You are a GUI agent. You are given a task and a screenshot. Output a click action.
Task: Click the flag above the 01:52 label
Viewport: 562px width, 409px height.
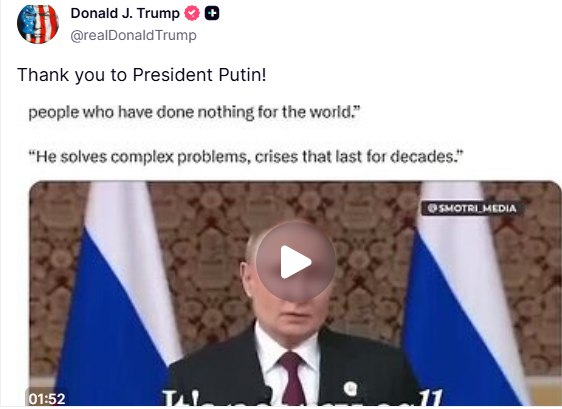(120, 294)
